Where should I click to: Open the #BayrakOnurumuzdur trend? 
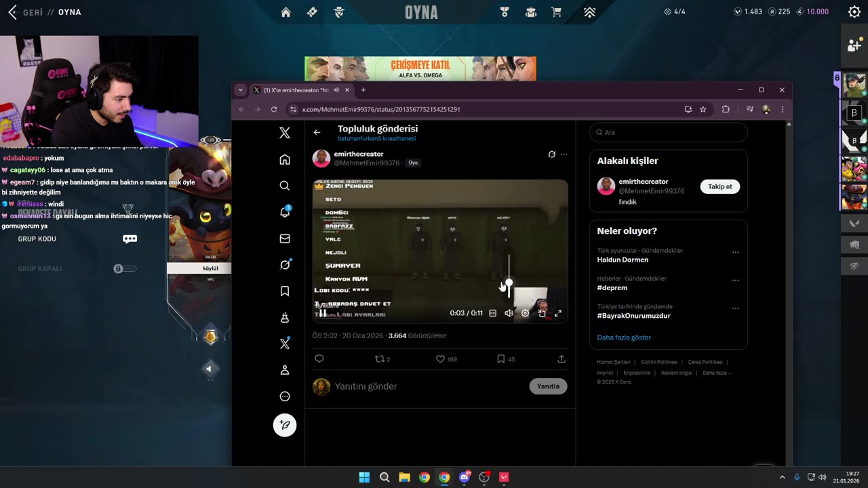633,316
